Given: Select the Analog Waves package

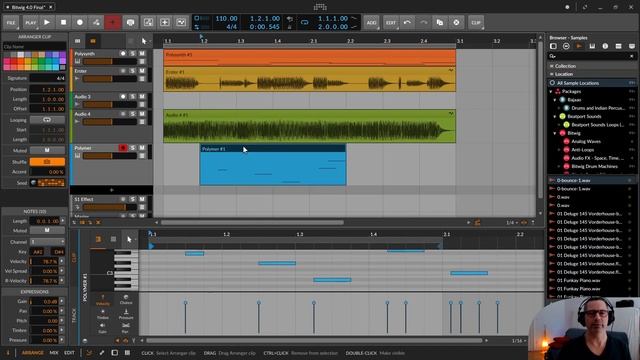Looking at the screenshot, I should (x=586, y=142).
